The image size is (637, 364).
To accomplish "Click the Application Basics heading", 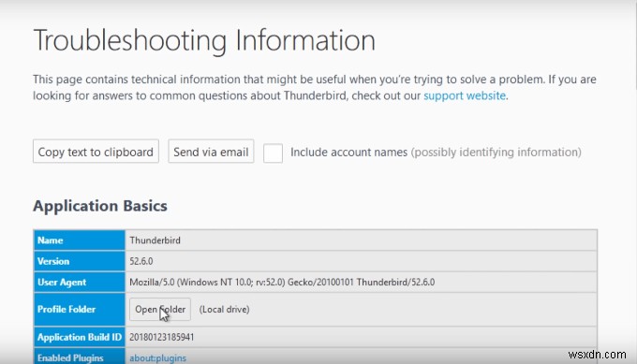I will (100, 206).
